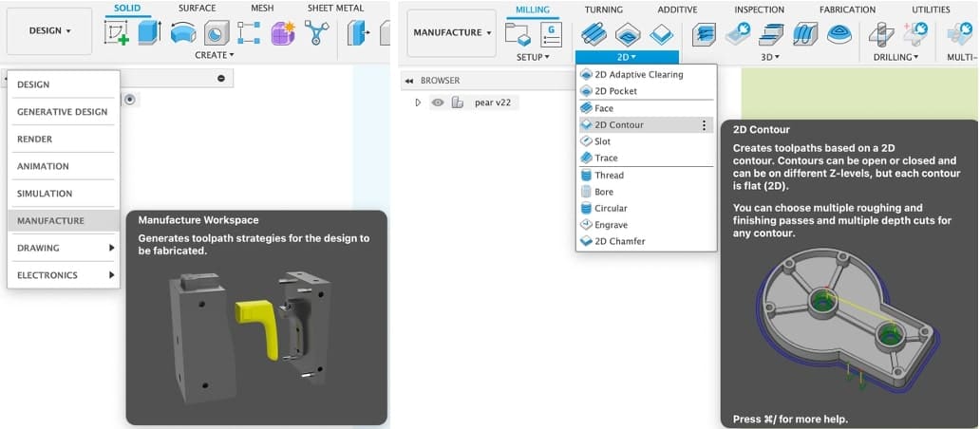Switch to the UTILITIES tab
Screen dimensions: 980x429
tap(931, 9)
